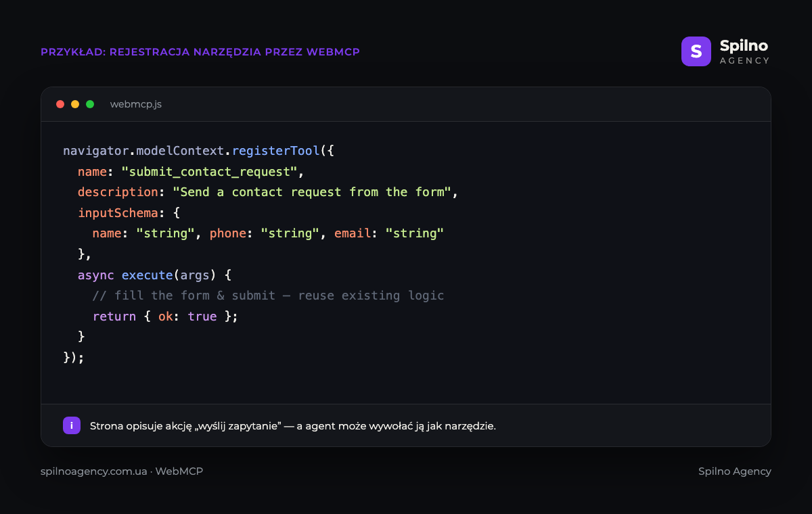Click the "inputSchema" property key
812x514 pixels.
(118, 212)
